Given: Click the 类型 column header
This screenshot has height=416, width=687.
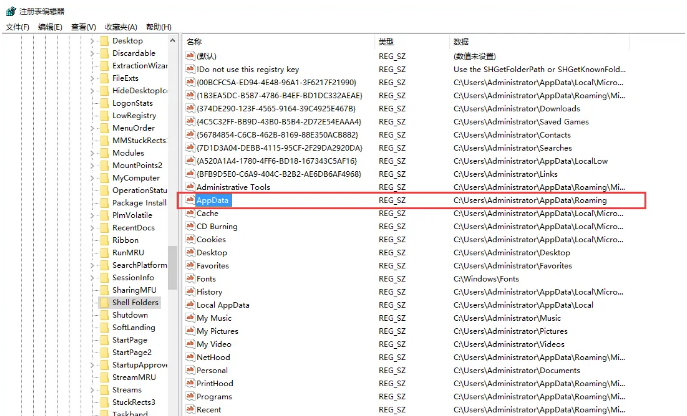Looking at the screenshot, I should tap(386, 41).
